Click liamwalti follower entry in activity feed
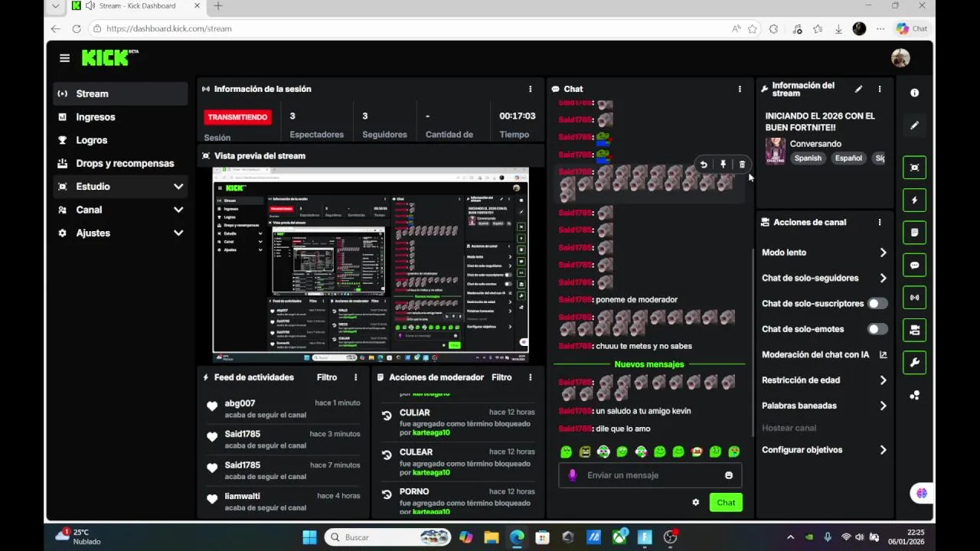The image size is (980, 551). (x=283, y=501)
